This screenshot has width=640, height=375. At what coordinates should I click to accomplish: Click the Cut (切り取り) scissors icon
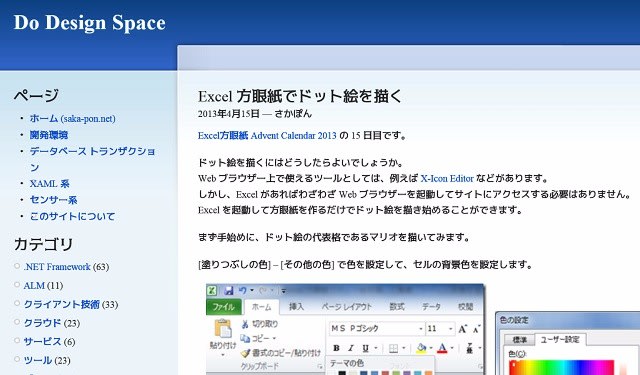(x=245, y=324)
